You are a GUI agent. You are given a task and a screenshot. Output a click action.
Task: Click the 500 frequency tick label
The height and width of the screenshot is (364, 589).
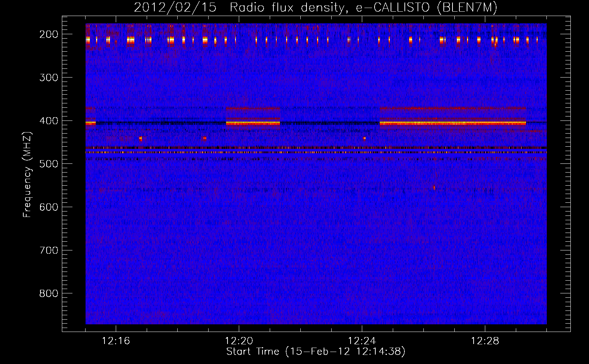pyautogui.click(x=49, y=164)
